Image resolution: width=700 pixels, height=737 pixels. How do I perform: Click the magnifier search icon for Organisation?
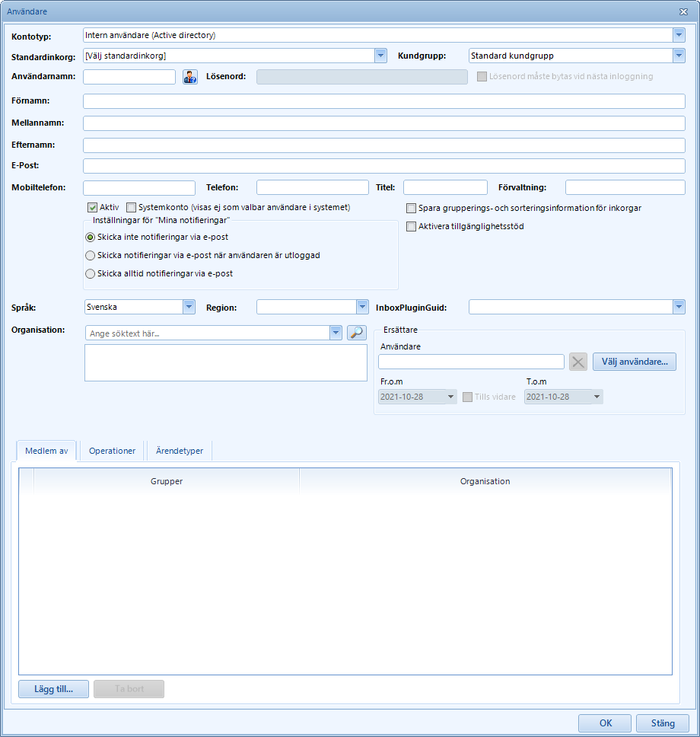click(x=357, y=333)
